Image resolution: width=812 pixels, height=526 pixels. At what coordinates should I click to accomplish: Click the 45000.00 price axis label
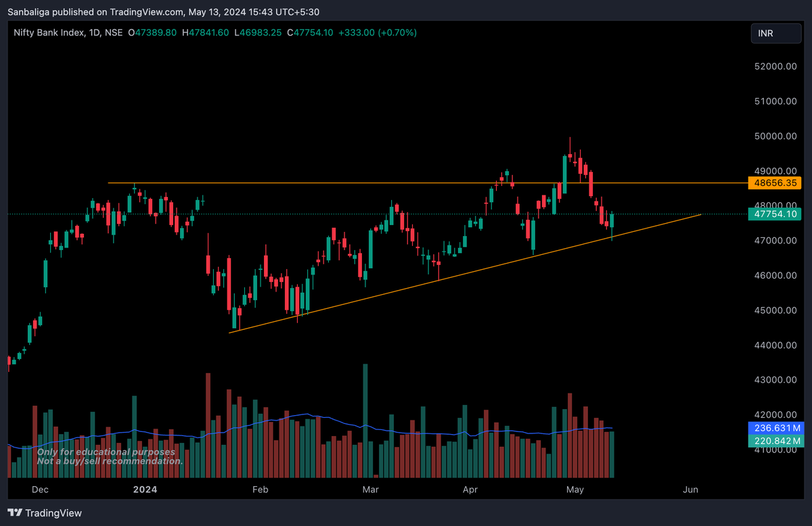tap(775, 310)
